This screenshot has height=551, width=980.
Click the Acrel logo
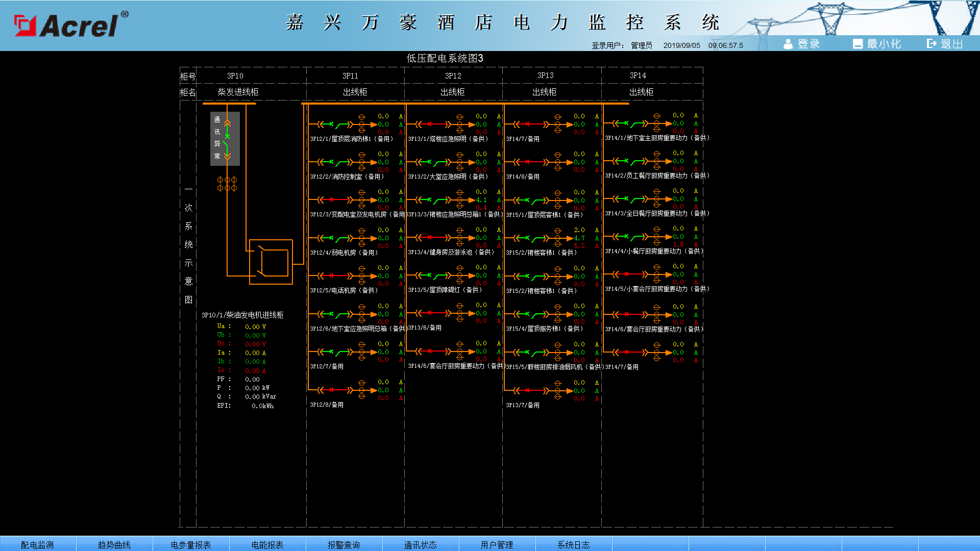coord(71,24)
